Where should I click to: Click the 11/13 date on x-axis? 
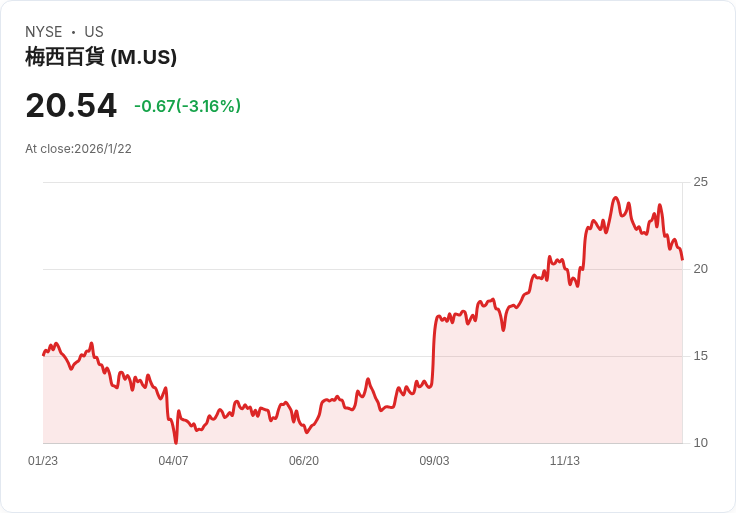[565, 461]
